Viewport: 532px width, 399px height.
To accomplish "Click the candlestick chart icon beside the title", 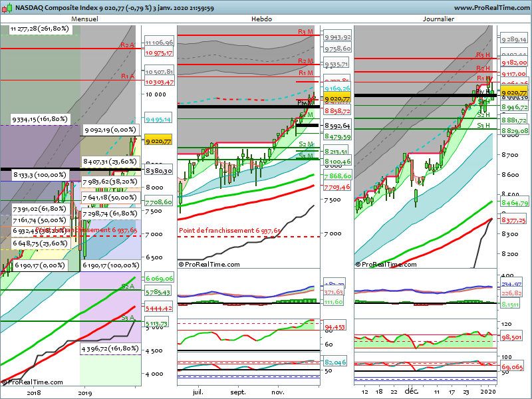I will point(6,7).
